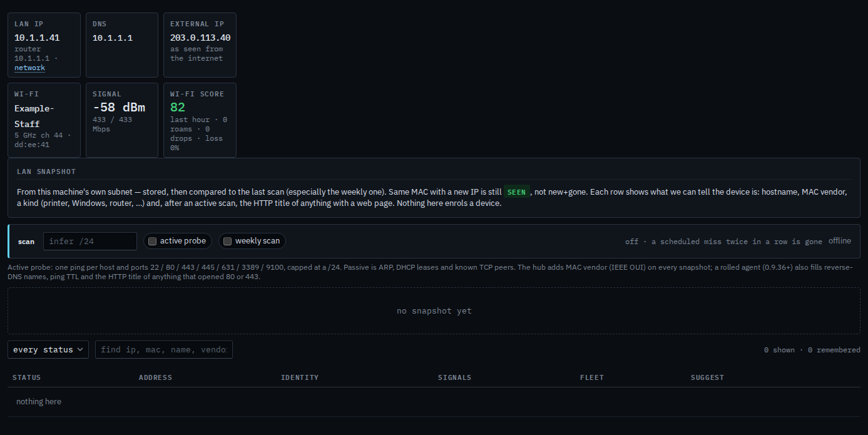Screen dimensions: 868x435
Task: Click the 0 shown · 0 remembered counter
Action: (812, 350)
